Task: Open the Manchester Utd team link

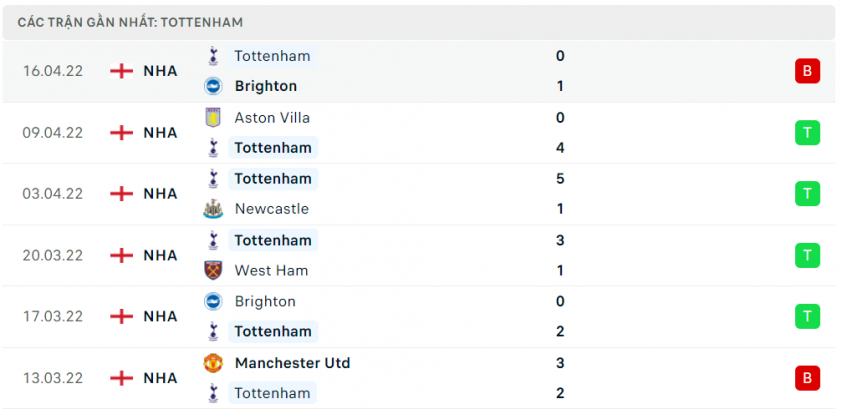Action: tap(293, 363)
